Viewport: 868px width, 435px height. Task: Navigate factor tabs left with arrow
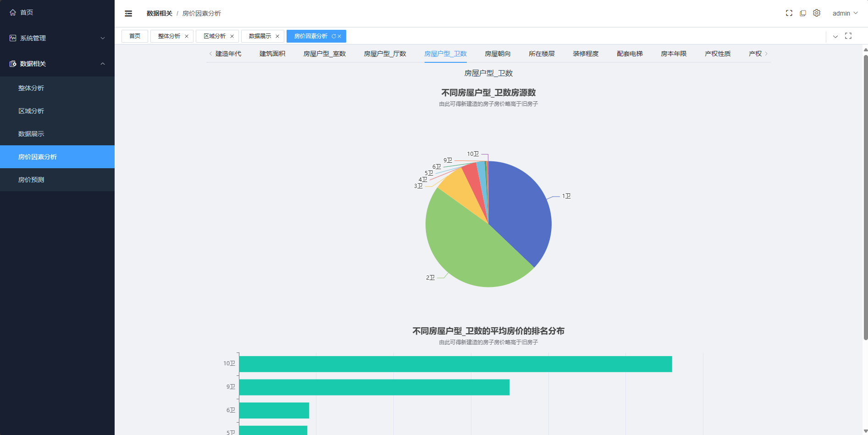(210, 54)
